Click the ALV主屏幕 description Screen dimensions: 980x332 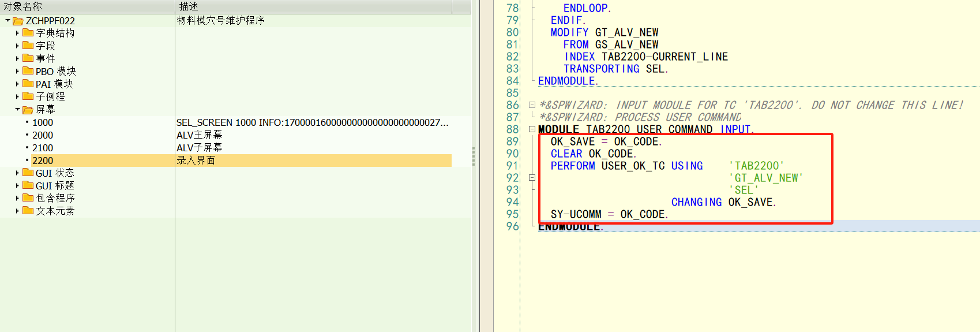[x=199, y=135]
